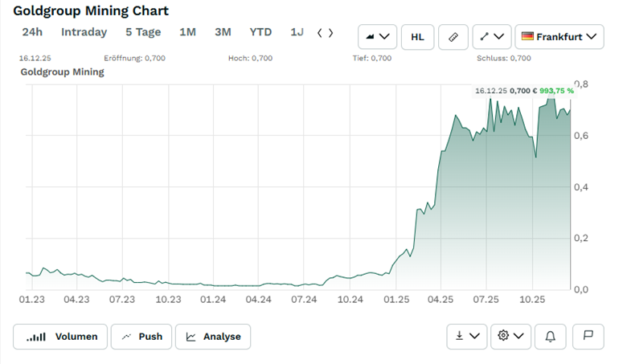Toggle the Push live updates button
627x364 pixels.
(141, 337)
